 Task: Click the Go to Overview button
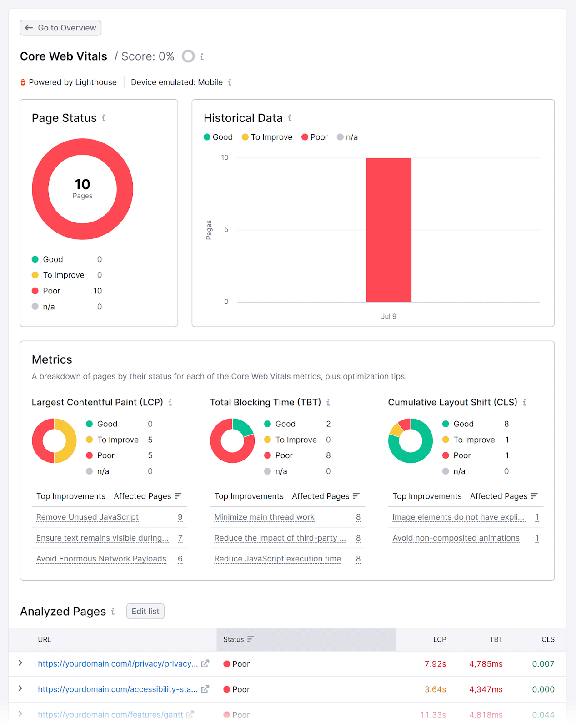pyautogui.click(x=60, y=28)
